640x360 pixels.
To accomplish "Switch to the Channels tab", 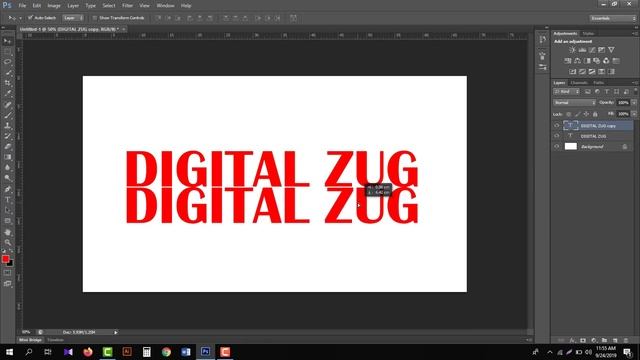I will [x=579, y=83].
